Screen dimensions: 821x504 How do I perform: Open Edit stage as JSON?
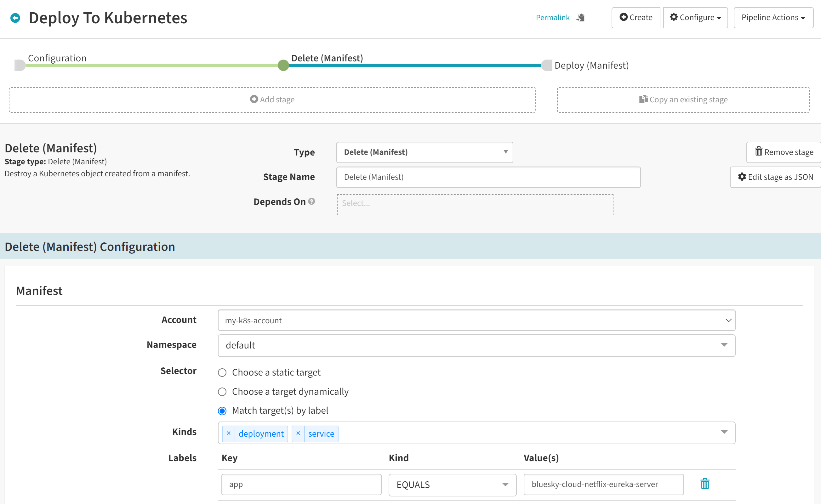point(775,177)
